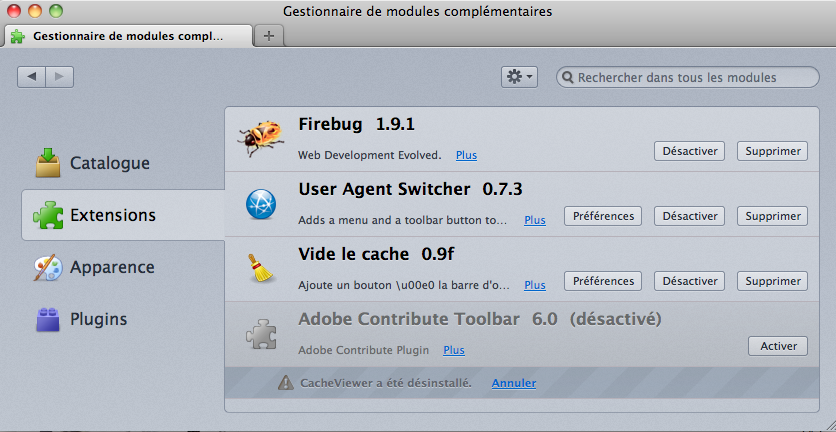The height and width of the screenshot is (432, 836).
Task: Disable the User Agent Switcher extension
Action: tap(689, 216)
